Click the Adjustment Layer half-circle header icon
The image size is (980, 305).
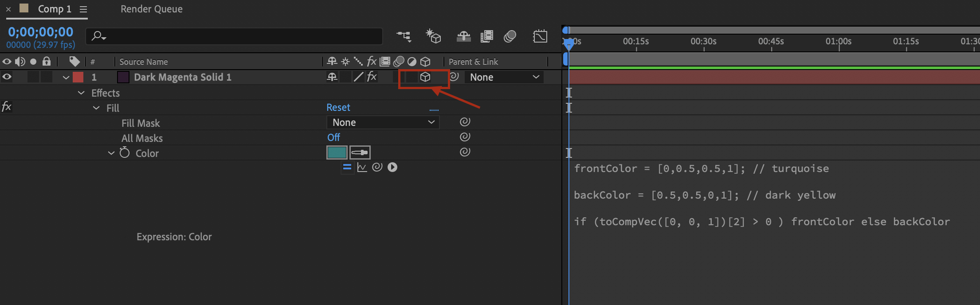click(x=412, y=61)
